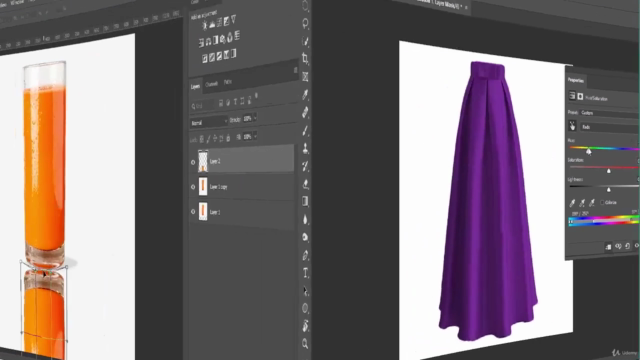The image size is (640, 360).
Task: Select the Zoom tool
Action: click(x=305, y=344)
